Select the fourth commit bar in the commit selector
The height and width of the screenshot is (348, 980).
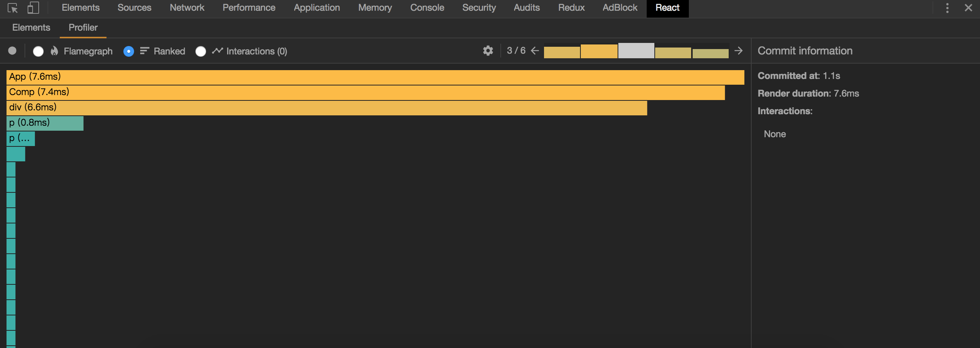pos(673,53)
